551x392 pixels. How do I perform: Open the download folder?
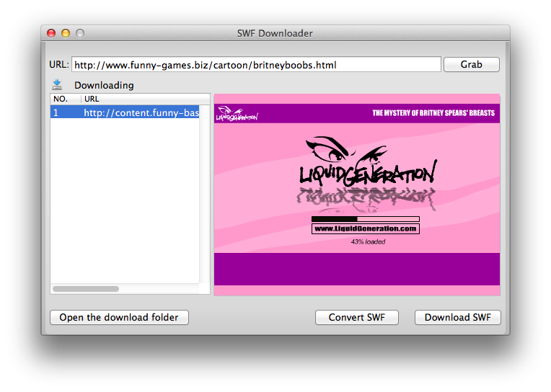pyautogui.click(x=119, y=318)
